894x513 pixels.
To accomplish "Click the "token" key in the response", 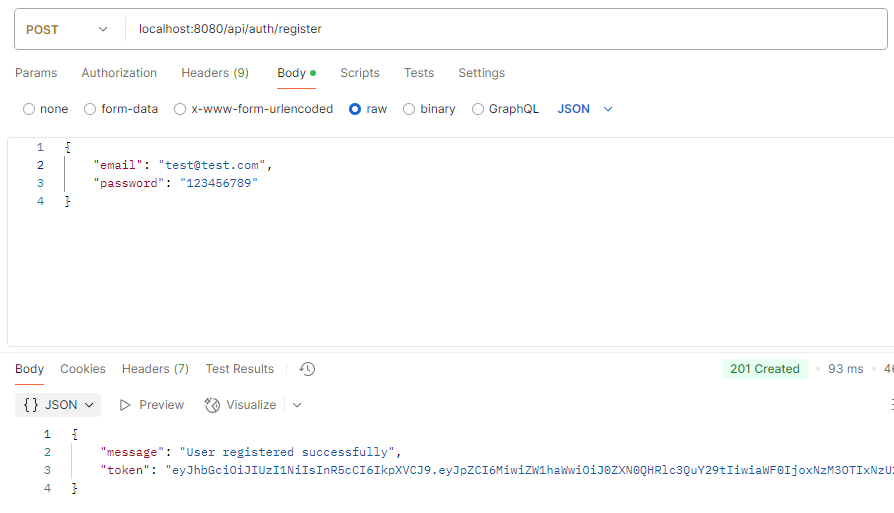I will pos(125,470).
